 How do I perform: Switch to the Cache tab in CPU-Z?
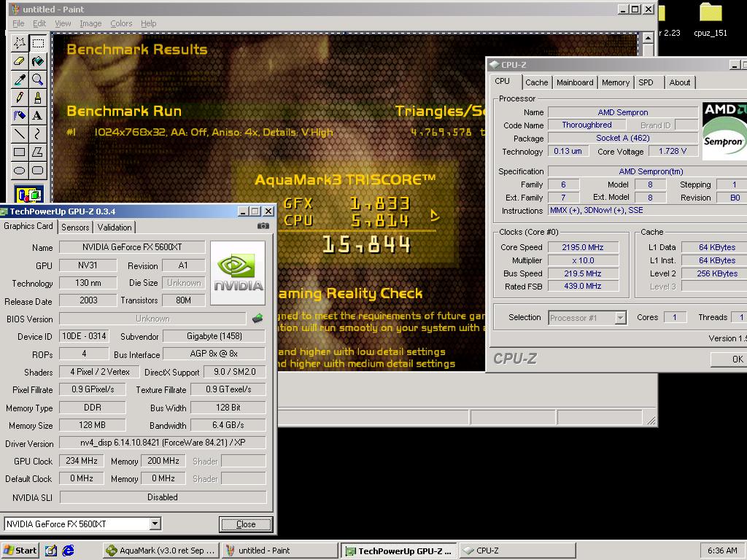[x=536, y=82]
